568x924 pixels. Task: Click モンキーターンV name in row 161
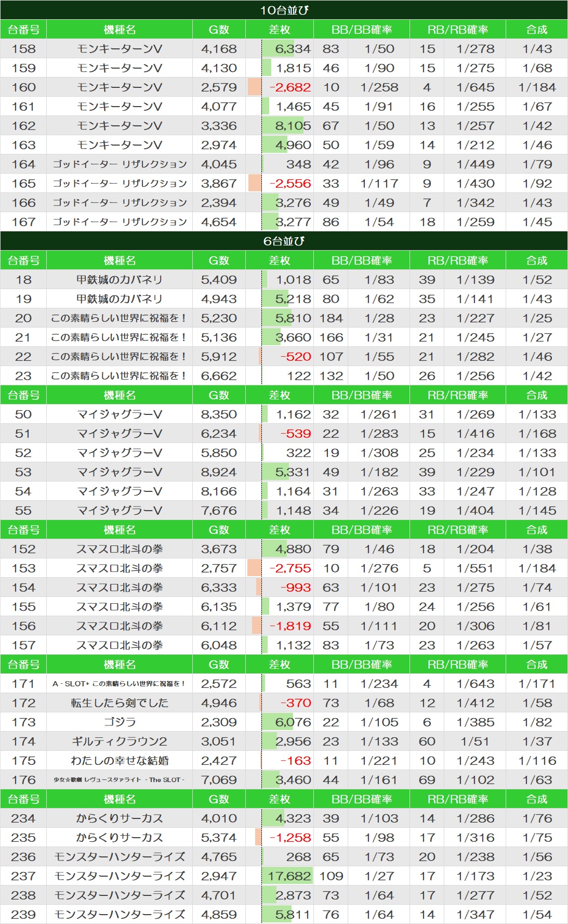120,107
